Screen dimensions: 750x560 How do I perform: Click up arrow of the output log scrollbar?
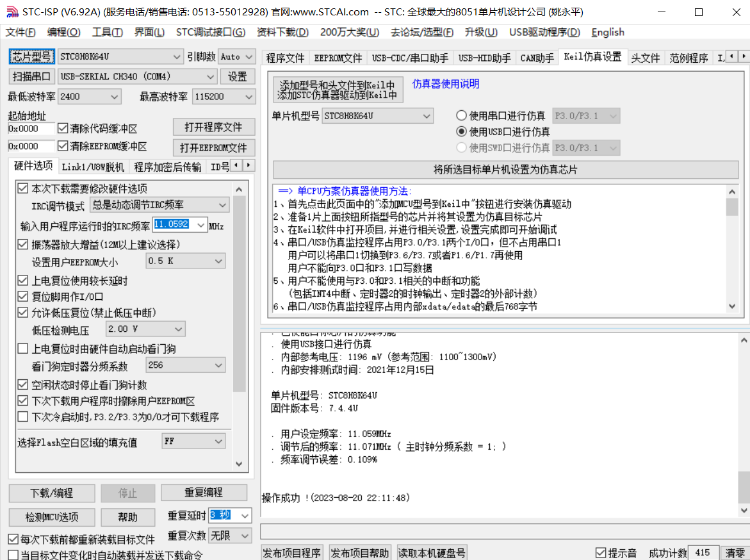[744, 340]
